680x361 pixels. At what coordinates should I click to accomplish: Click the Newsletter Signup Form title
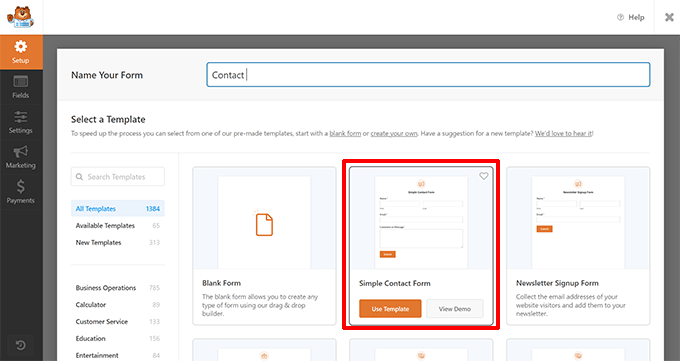tap(557, 283)
